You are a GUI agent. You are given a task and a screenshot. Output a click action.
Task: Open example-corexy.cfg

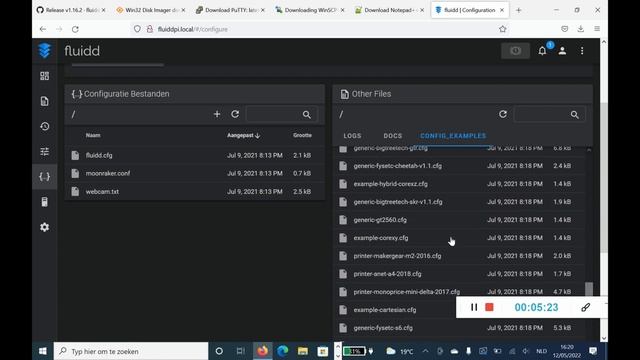pos(459,238)
